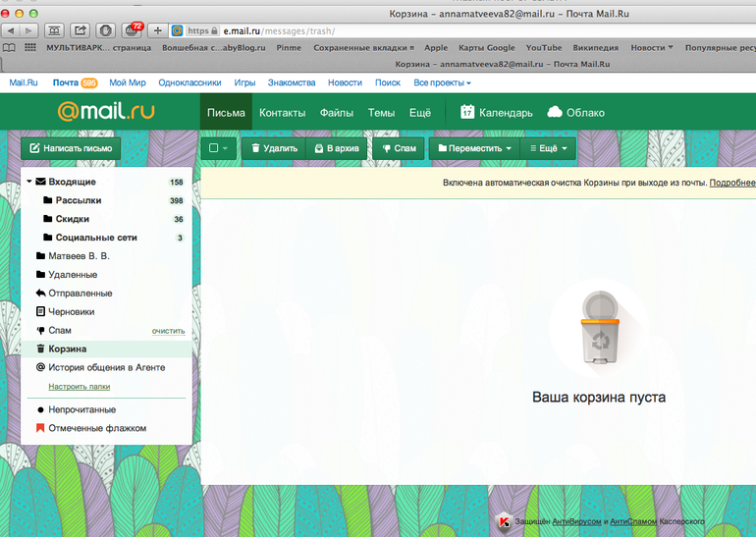Click the очистить link next to Спам
The width and height of the screenshot is (756, 537).
tap(168, 331)
